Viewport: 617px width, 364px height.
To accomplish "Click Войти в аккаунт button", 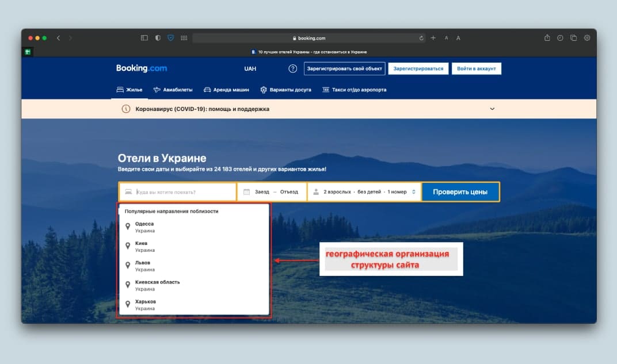I will tap(476, 69).
